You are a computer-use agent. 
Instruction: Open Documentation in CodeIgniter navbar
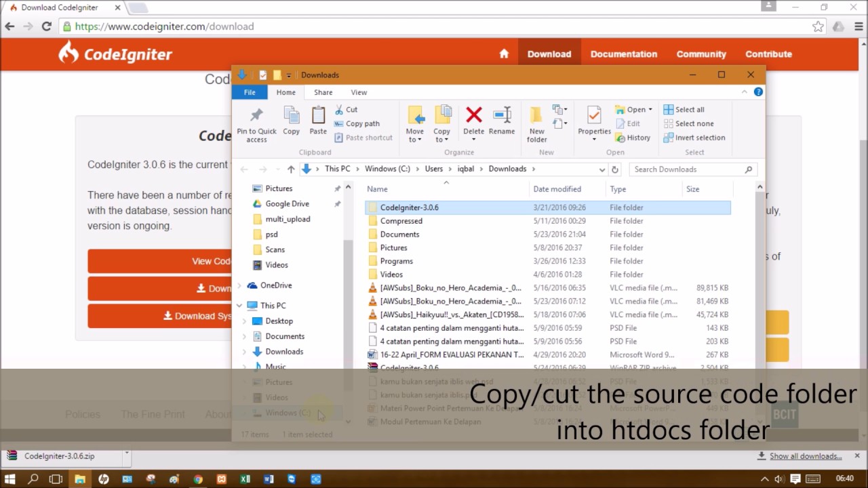tap(624, 54)
